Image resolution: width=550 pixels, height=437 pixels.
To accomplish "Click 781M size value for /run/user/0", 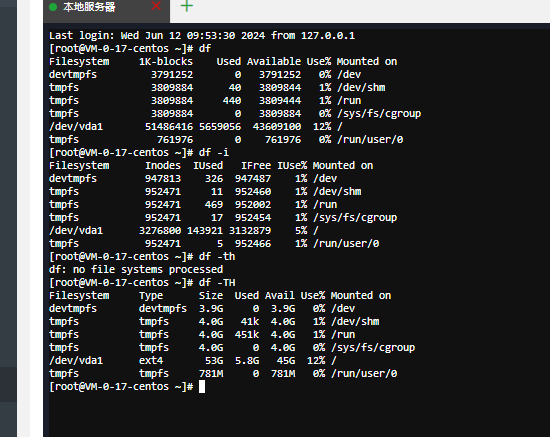I will (211, 374).
